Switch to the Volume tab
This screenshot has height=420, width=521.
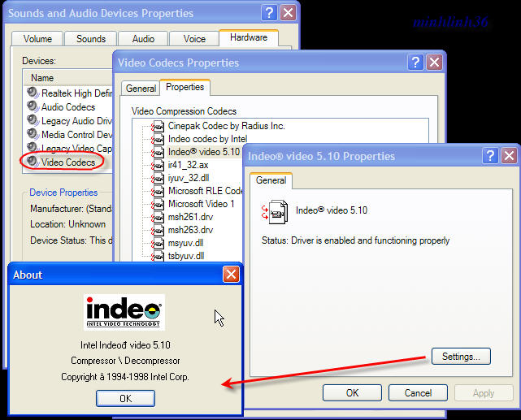tap(37, 39)
